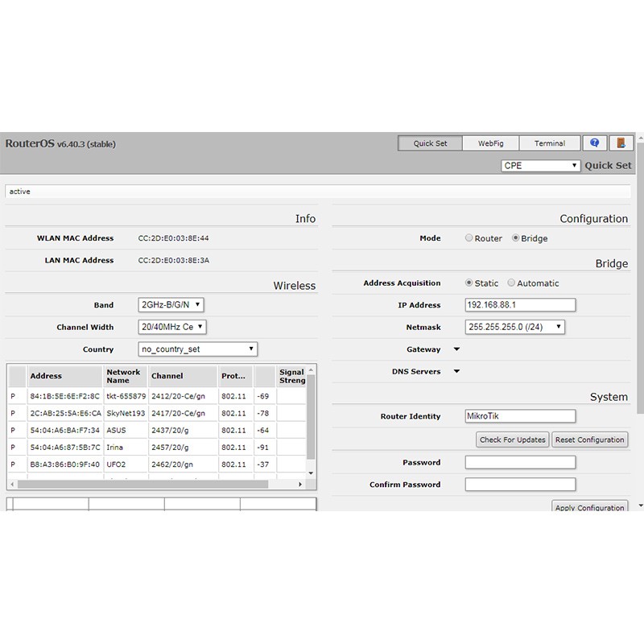644x644 pixels.
Task: Expand the DNS Servers arrow
Action: (456, 372)
